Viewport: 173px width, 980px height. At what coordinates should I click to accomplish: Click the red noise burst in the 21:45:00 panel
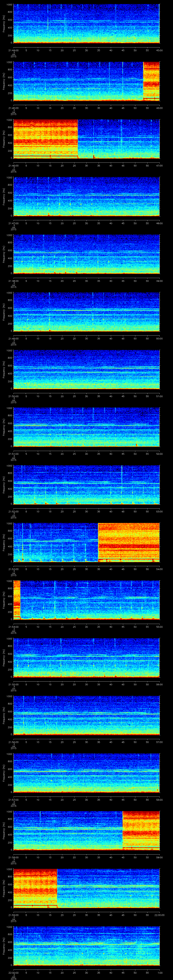pos(151,81)
